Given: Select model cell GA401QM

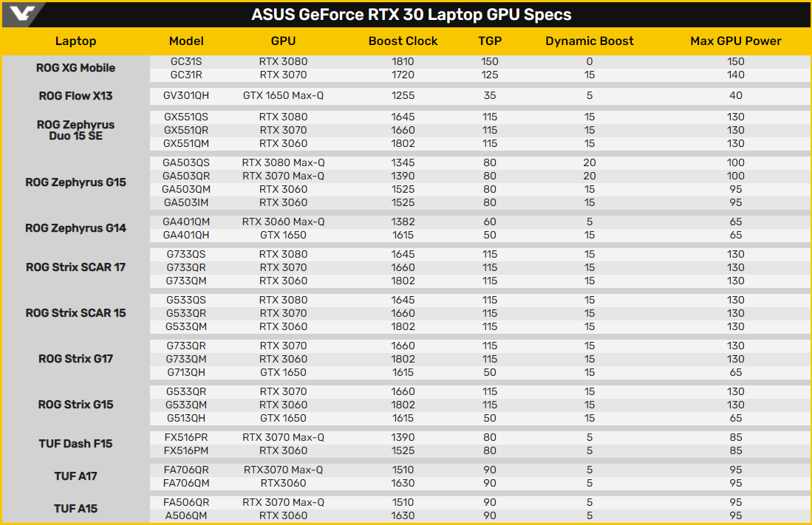Looking at the screenshot, I should click(x=186, y=222).
